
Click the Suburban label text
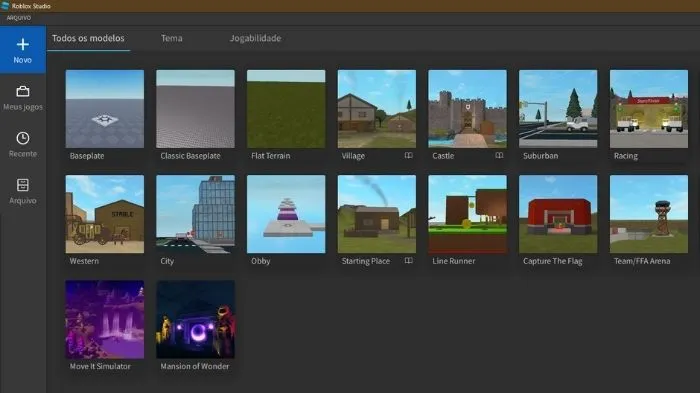click(541, 156)
